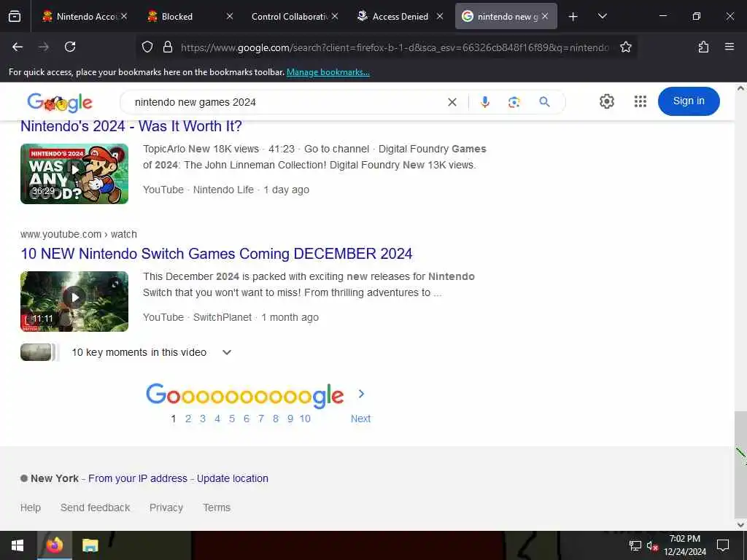Open Send feedback footer link

tap(96, 507)
